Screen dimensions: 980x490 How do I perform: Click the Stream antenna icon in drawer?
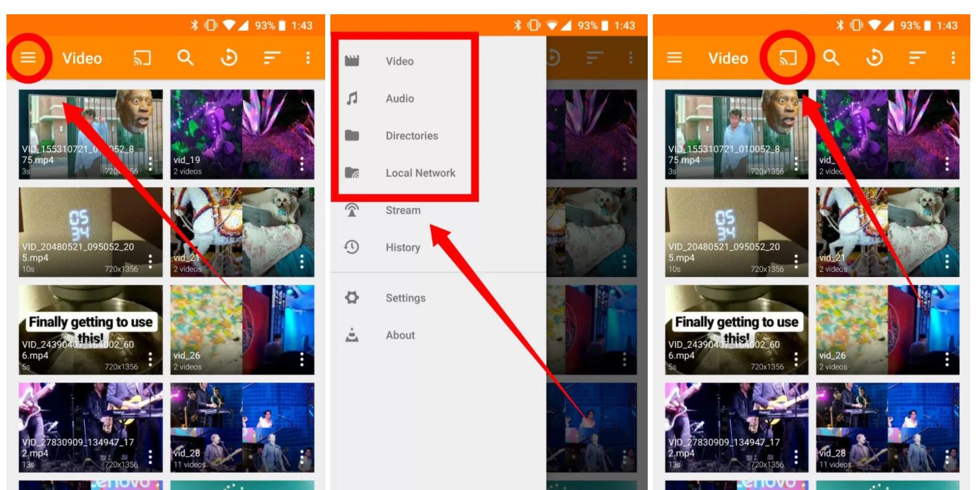point(352,210)
